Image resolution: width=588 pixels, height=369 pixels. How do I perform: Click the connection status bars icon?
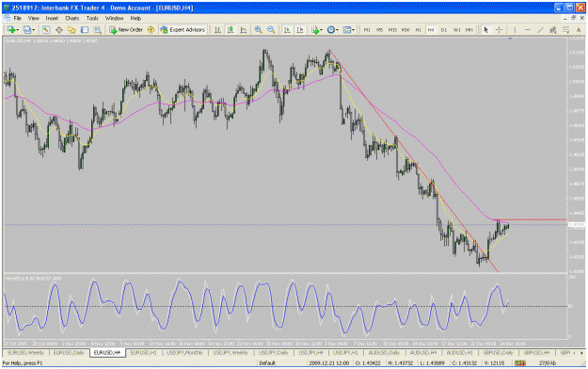coord(519,363)
